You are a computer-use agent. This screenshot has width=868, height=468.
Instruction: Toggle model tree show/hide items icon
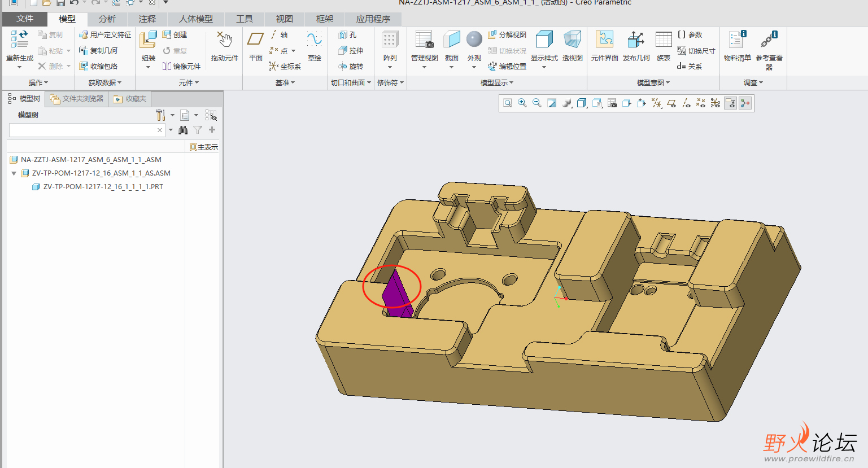coord(211,115)
